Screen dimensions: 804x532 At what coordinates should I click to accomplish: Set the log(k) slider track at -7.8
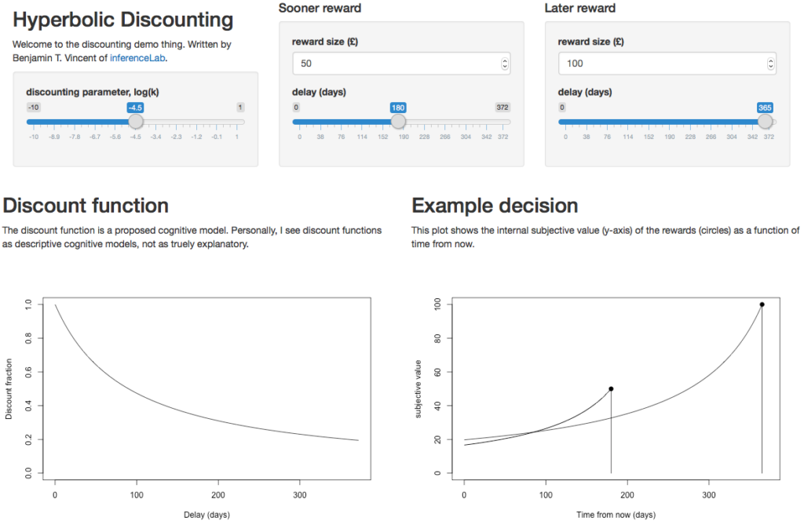point(75,122)
